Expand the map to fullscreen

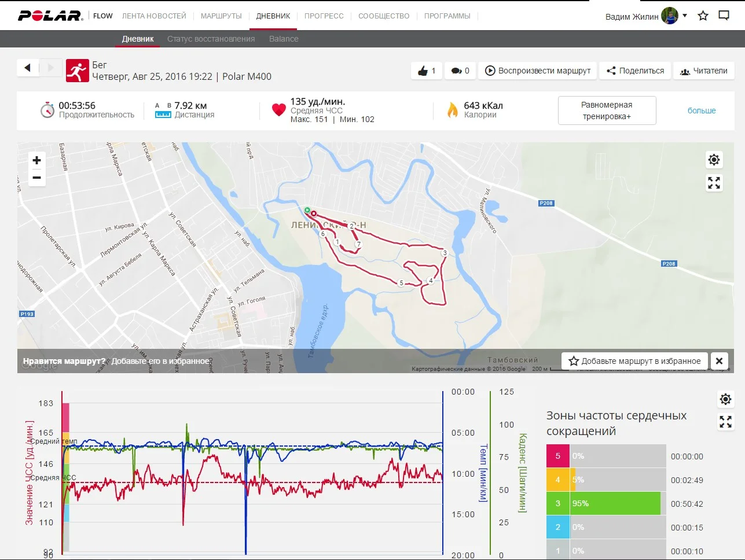pyautogui.click(x=714, y=183)
